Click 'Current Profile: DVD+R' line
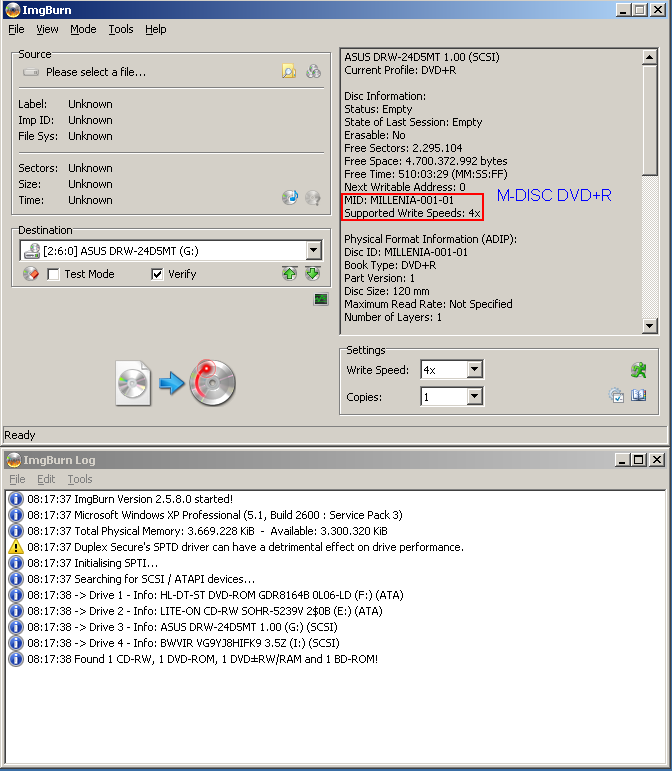Image resolution: width=672 pixels, height=771 pixels. (x=400, y=70)
